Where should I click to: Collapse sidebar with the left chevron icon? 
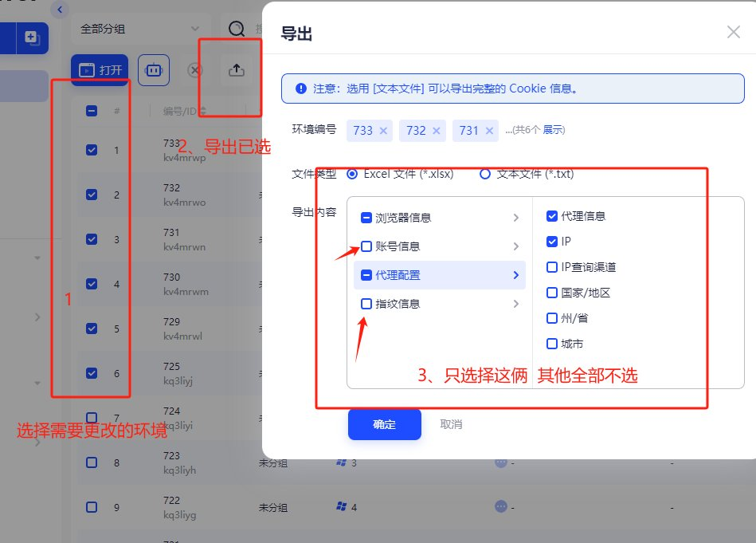pyautogui.click(x=60, y=10)
